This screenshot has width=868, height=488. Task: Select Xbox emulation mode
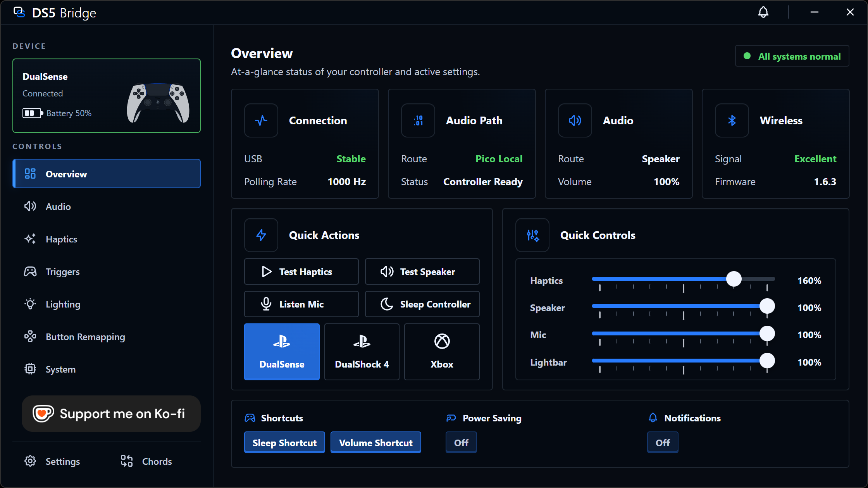pyautogui.click(x=442, y=352)
